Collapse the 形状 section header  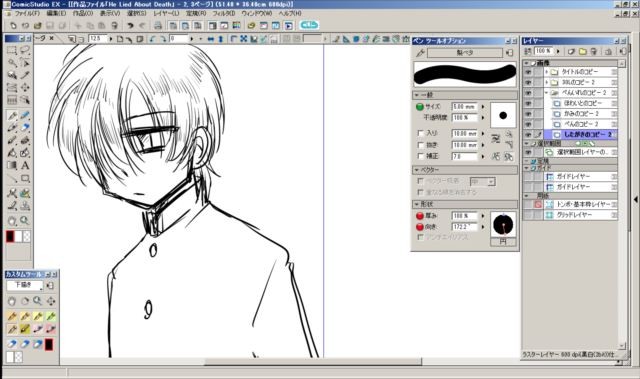[x=465, y=204]
